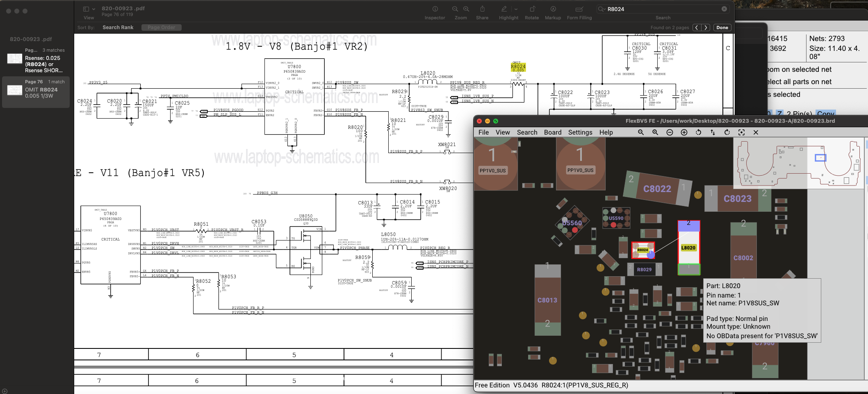
Task: Open the Settings menu in FlexBV
Action: click(580, 133)
